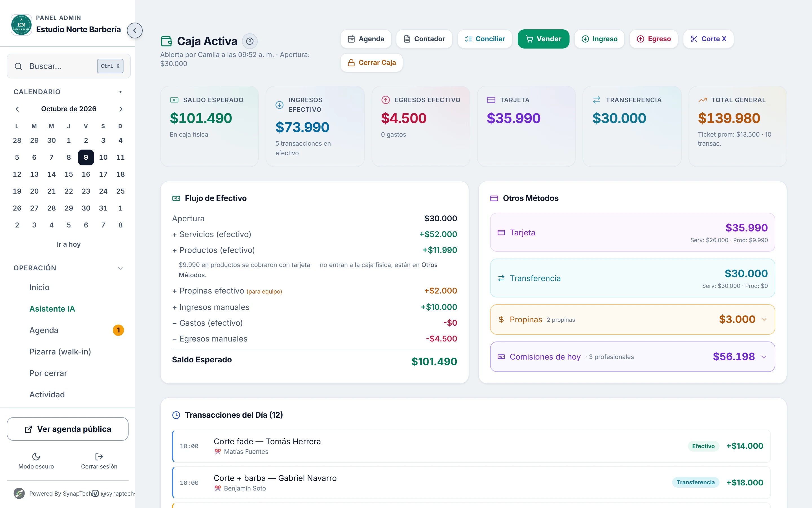Image resolution: width=812 pixels, height=508 pixels.
Task: Toggle Modo oscuro
Action: 36,461
